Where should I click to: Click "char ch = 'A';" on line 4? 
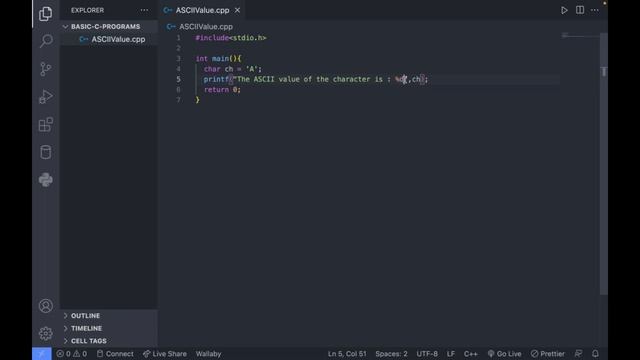click(x=233, y=69)
